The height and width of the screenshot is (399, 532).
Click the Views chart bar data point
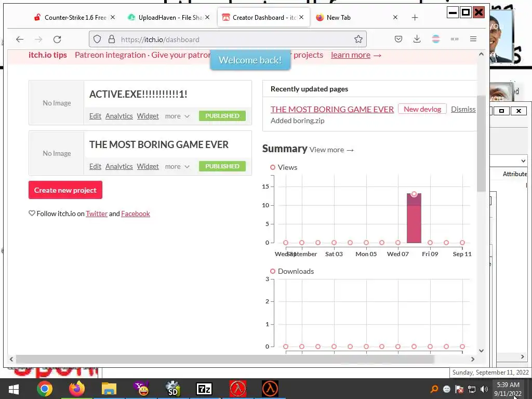[414, 194]
